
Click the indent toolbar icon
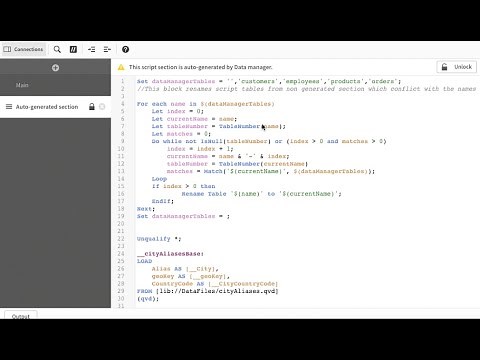(92, 49)
